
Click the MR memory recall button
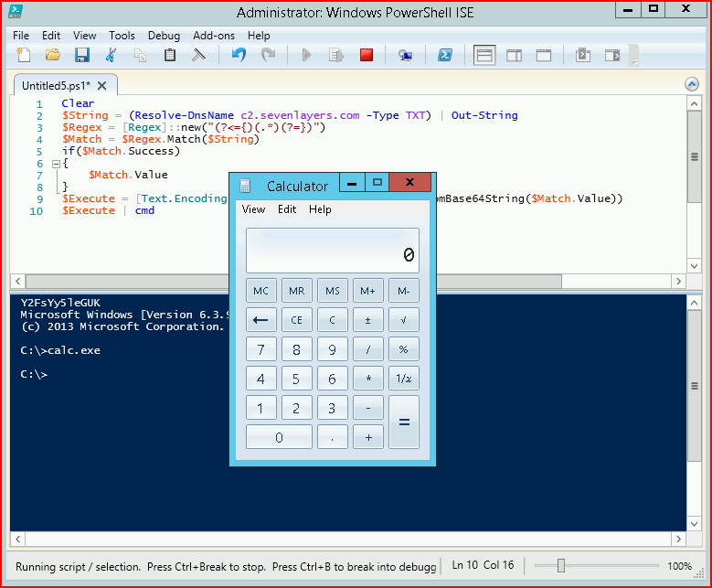tap(296, 291)
